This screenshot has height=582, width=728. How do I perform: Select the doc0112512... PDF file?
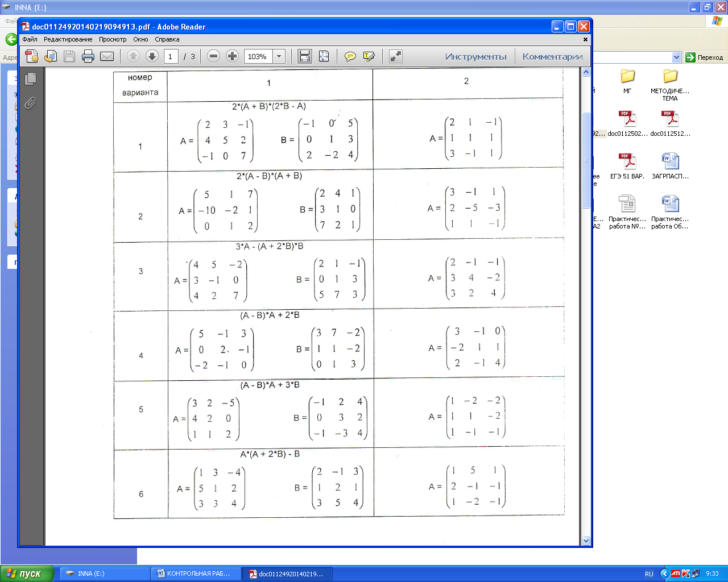tap(670, 123)
